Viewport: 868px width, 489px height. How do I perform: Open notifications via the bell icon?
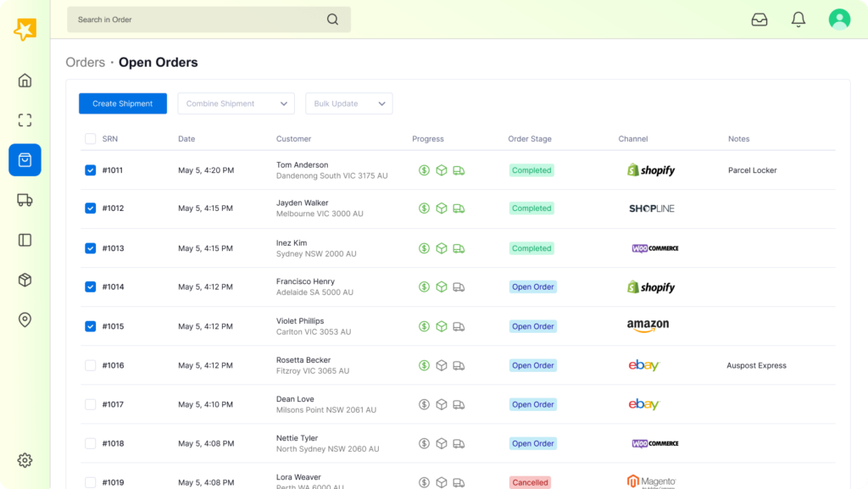[x=798, y=19]
